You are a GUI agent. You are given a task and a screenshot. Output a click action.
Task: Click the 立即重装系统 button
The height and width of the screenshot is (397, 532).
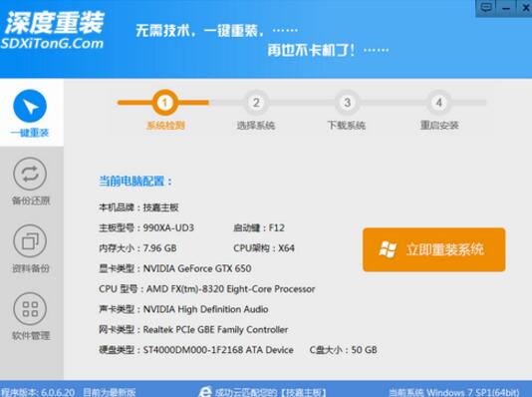pos(434,250)
